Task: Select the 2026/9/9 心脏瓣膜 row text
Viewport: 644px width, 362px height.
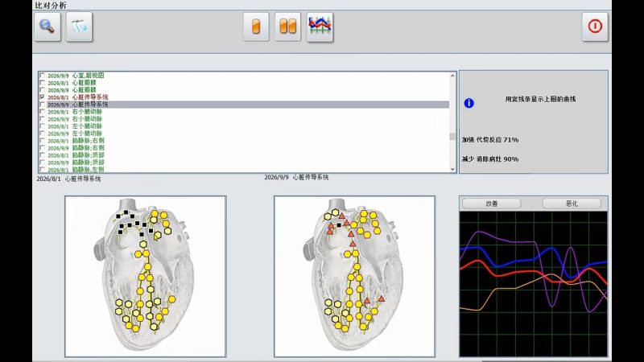Action: click(72, 90)
